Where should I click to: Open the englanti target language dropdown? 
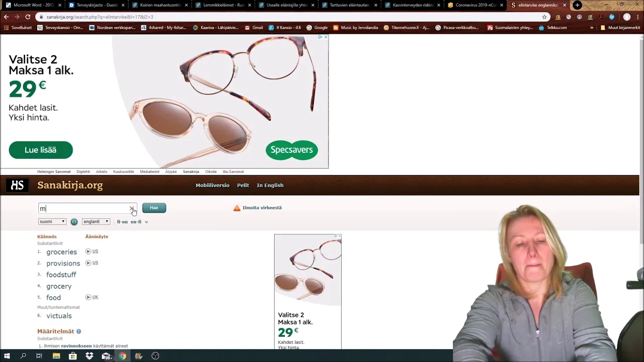tap(96, 222)
